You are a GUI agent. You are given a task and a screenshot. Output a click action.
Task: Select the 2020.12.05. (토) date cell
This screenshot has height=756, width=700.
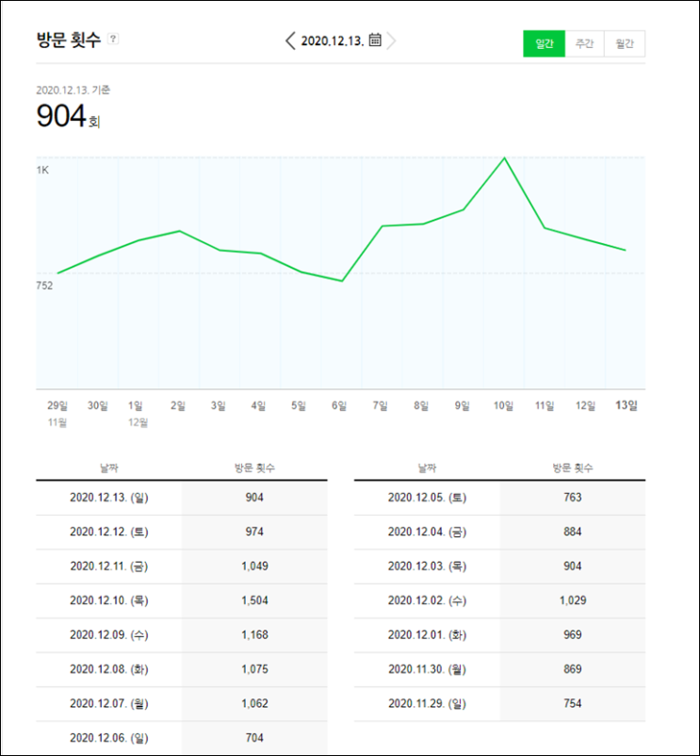[427, 498]
